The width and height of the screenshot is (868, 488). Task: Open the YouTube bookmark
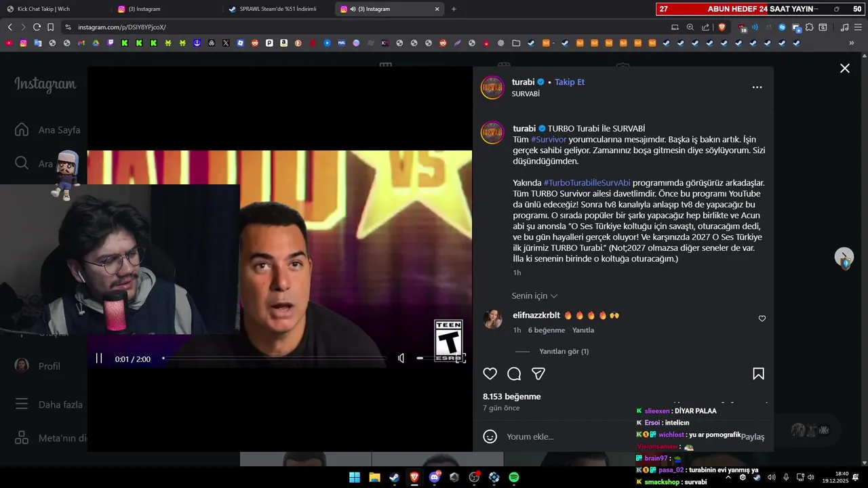(x=9, y=43)
